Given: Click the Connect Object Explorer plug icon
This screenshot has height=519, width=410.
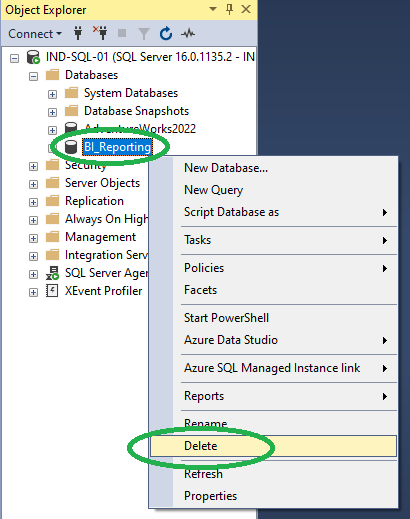Looking at the screenshot, I should [x=78, y=33].
